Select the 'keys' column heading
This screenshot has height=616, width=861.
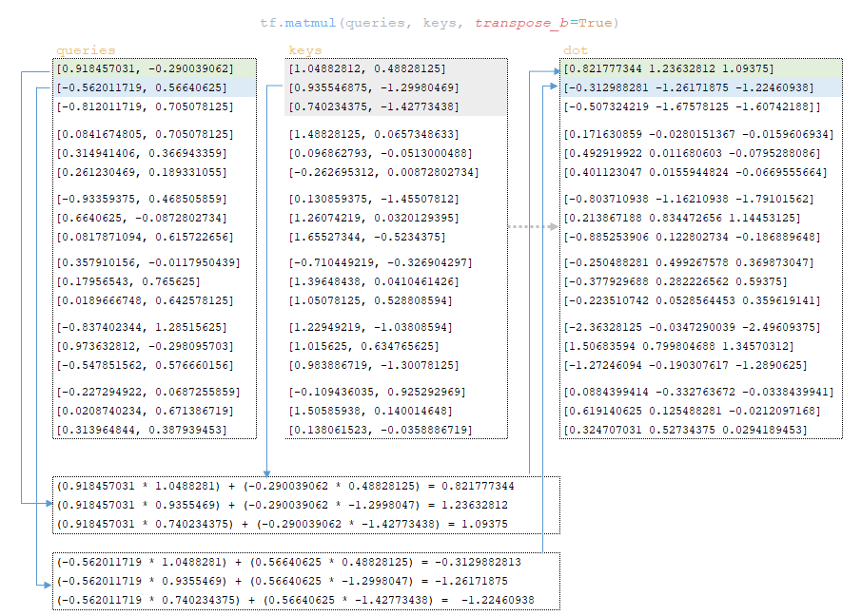tap(305, 50)
